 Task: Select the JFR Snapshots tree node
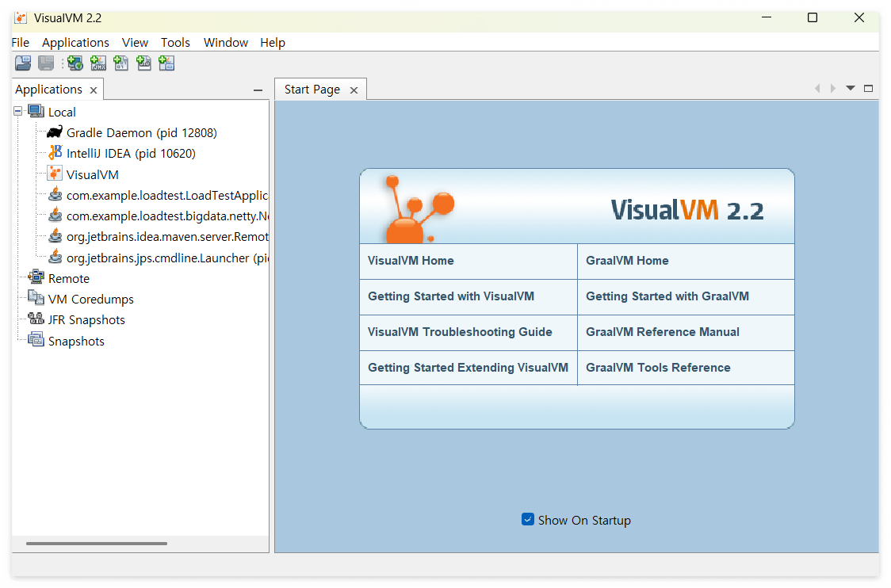(86, 320)
